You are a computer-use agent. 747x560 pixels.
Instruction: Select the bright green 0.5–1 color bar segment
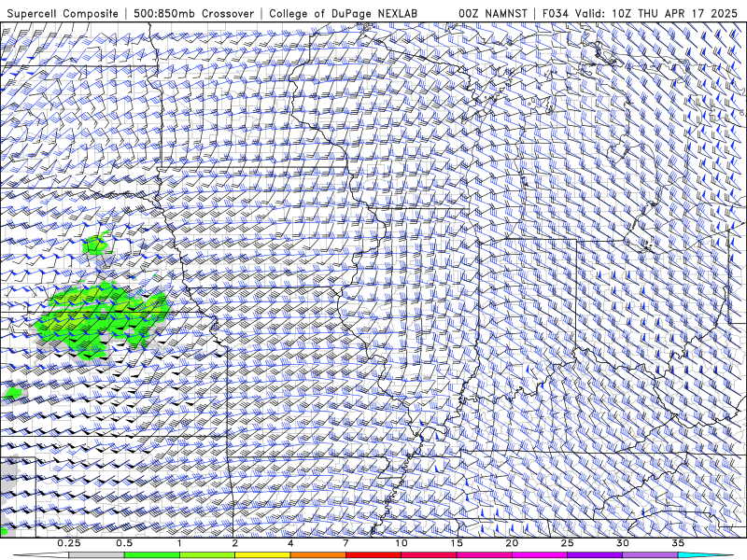coord(151,555)
